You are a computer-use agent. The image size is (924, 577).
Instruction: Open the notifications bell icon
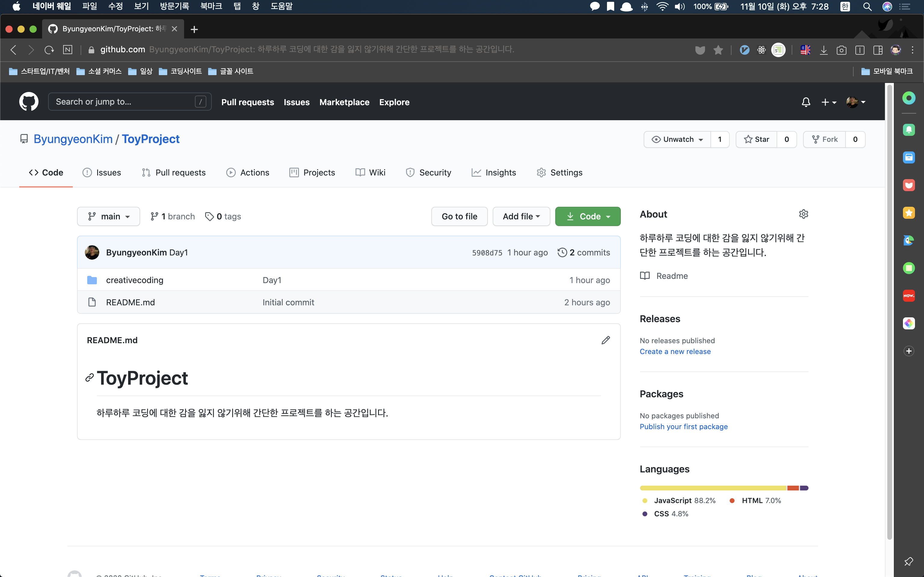point(805,102)
